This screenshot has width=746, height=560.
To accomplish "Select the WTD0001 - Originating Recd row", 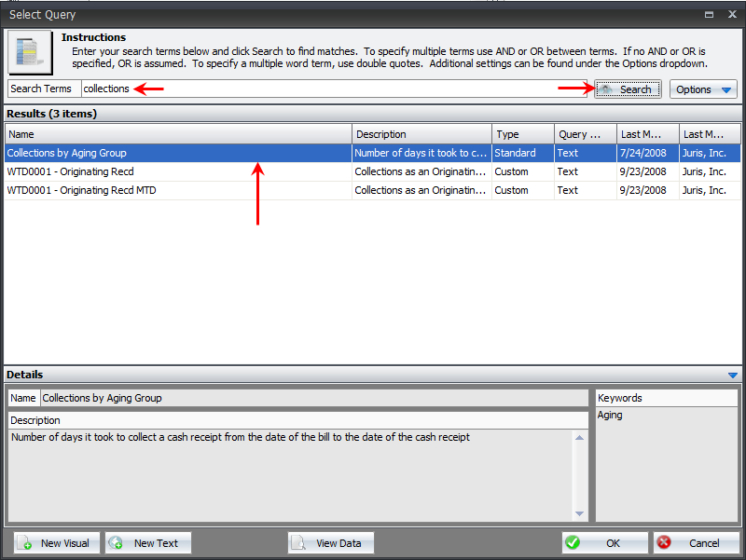I will point(177,171).
